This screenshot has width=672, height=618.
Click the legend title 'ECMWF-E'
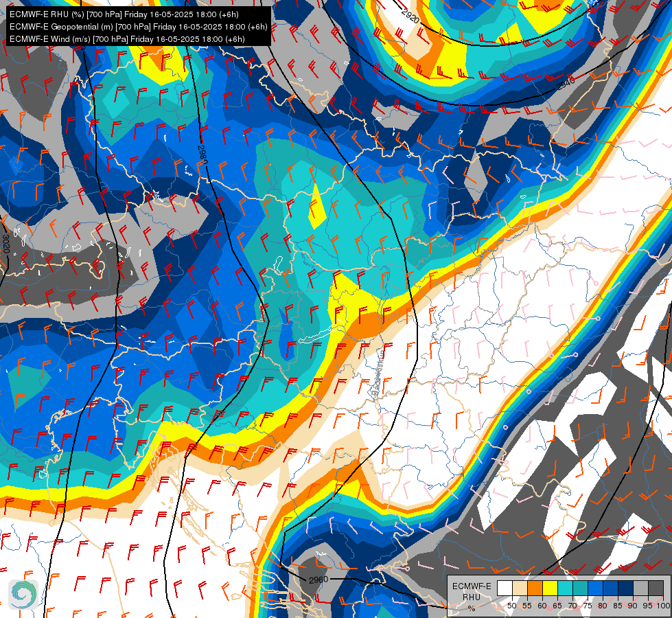pos(472,586)
